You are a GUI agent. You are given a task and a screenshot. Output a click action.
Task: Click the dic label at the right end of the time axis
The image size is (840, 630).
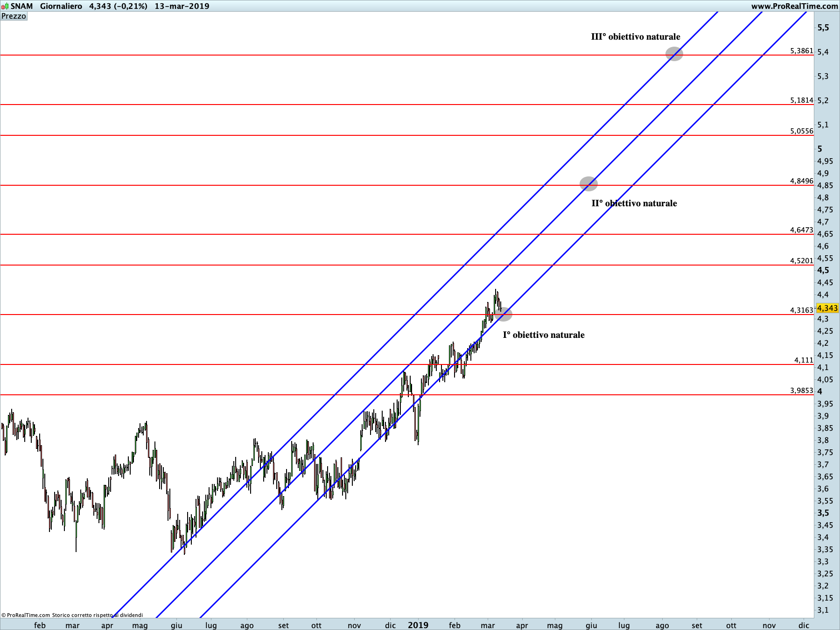pos(804,625)
